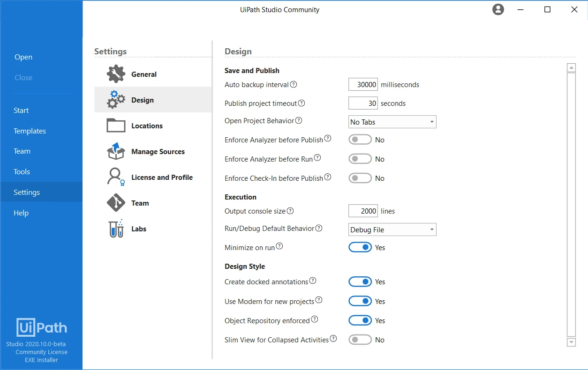Click the Labs test tubes icon
Image resolution: width=588 pixels, height=370 pixels.
(116, 229)
